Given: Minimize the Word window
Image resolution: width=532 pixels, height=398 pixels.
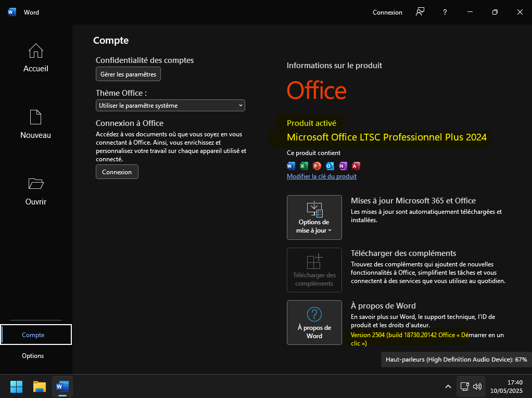Looking at the screenshot, I should pos(470,12).
